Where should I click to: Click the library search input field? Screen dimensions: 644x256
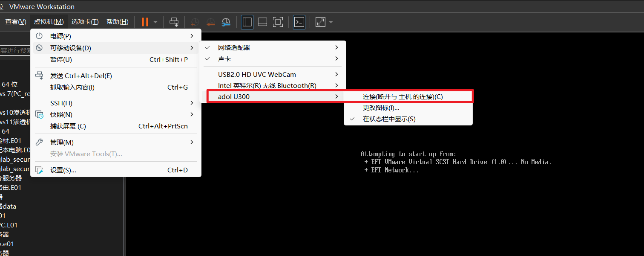tap(15, 50)
